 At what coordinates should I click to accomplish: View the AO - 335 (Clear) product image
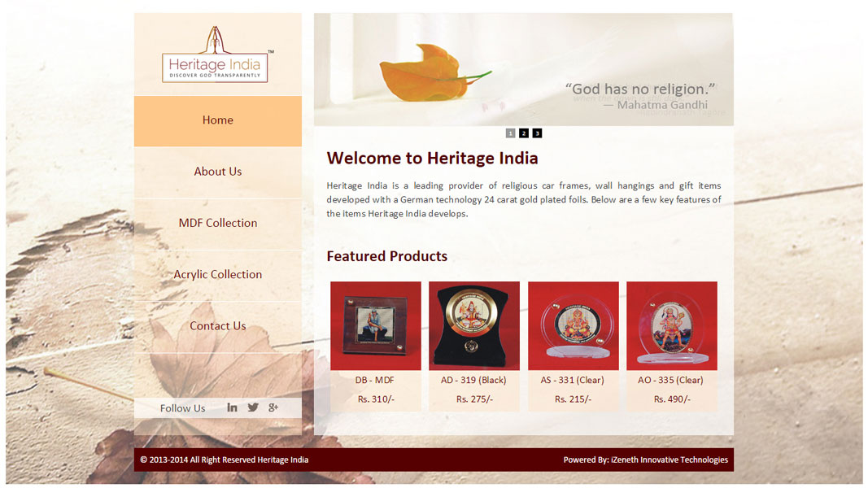click(x=672, y=326)
